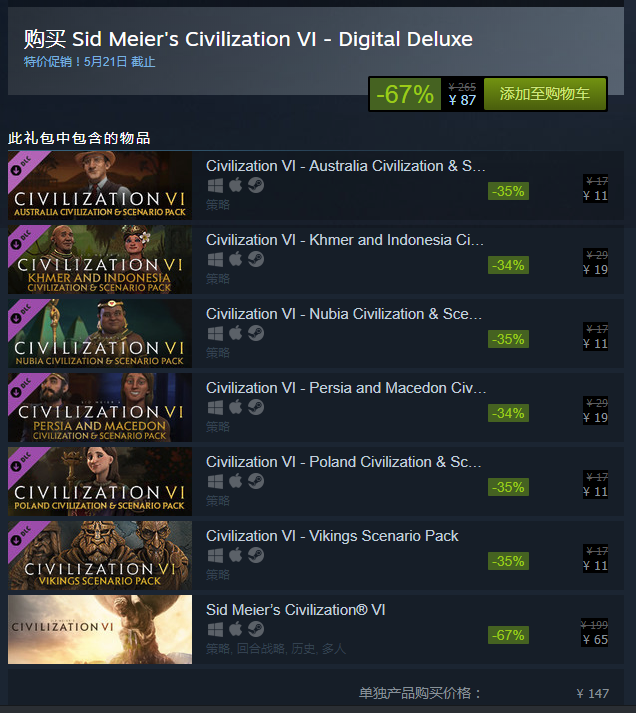
Task: Click the -34% discount on Persia and Macedon row
Action: (x=508, y=413)
